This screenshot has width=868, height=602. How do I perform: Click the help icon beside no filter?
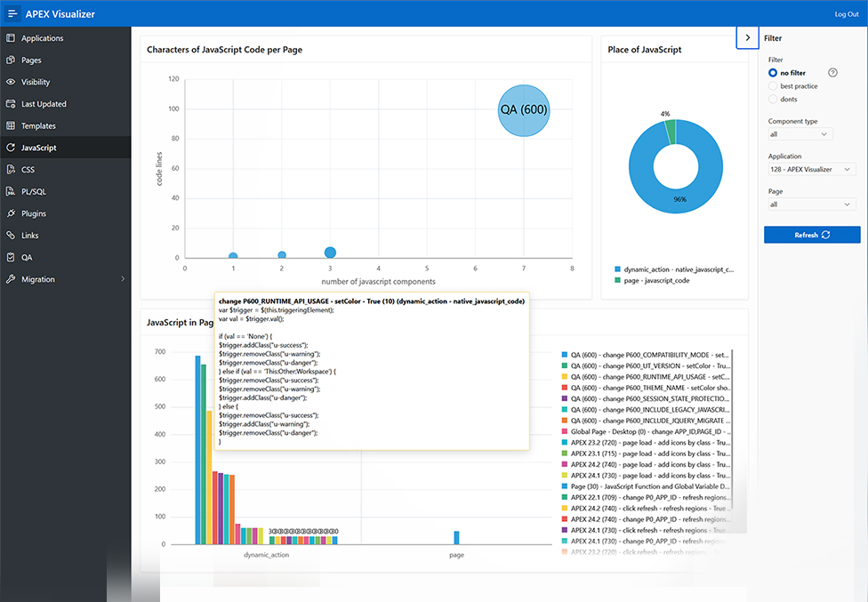(x=832, y=73)
